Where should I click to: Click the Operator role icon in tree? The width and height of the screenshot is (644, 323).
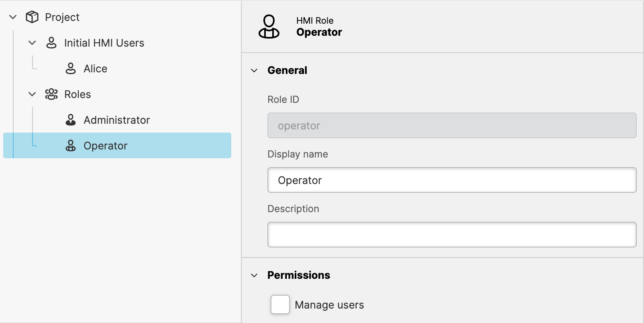[71, 146]
